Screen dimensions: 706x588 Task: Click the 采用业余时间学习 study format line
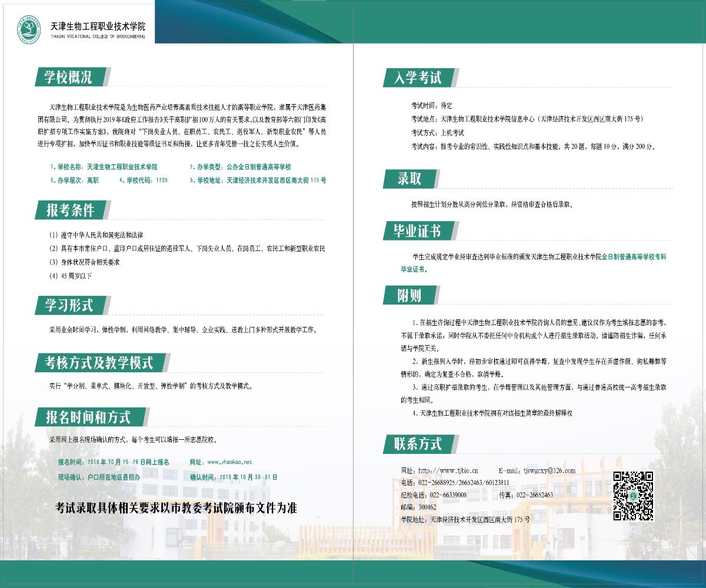[x=184, y=330]
